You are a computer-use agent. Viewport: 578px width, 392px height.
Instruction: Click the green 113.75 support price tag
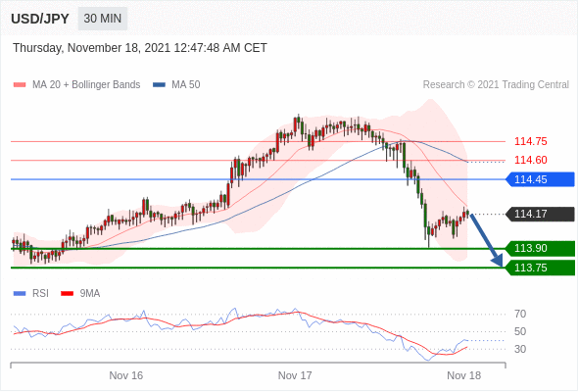coord(541,268)
